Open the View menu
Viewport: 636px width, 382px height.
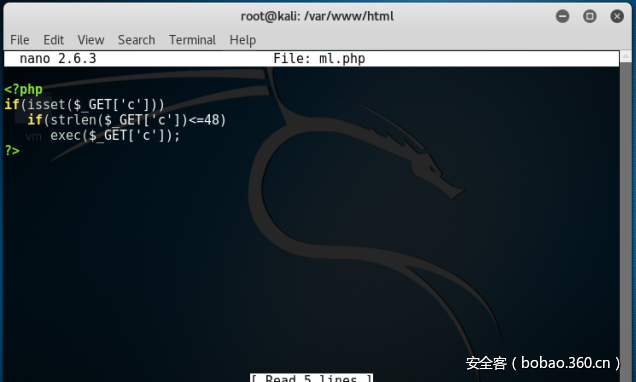coord(91,40)
